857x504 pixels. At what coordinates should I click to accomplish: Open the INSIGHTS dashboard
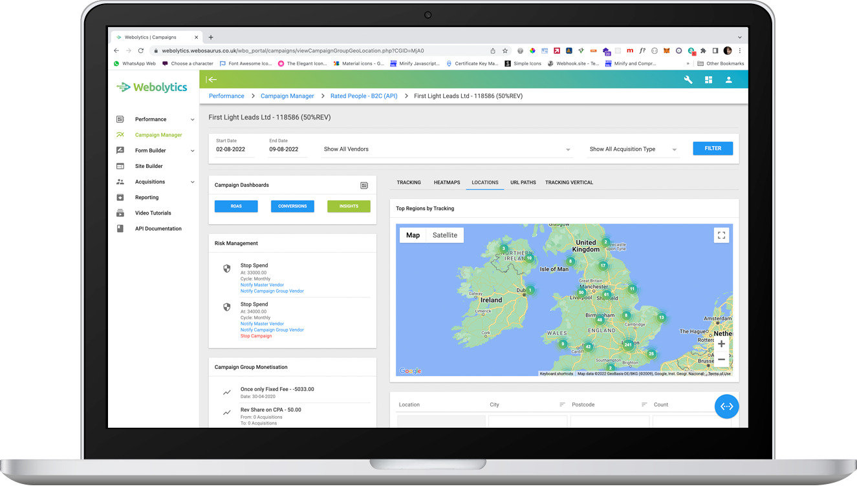(349, 206)
